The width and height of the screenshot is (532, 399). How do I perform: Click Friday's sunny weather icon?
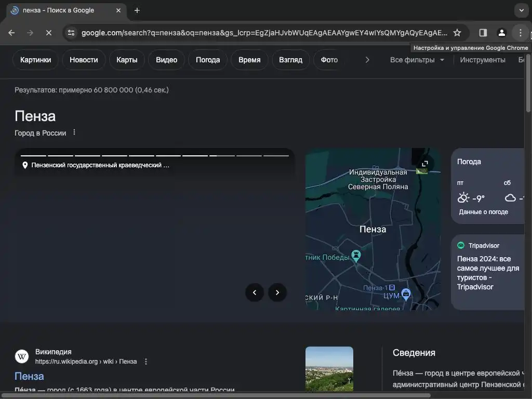[463, 197]
